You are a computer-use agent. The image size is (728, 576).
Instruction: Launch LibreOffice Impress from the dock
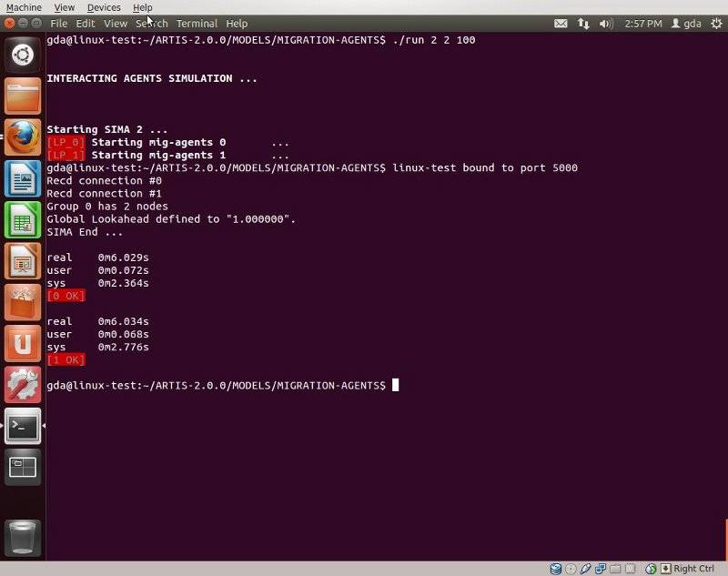tap(23, 261)
